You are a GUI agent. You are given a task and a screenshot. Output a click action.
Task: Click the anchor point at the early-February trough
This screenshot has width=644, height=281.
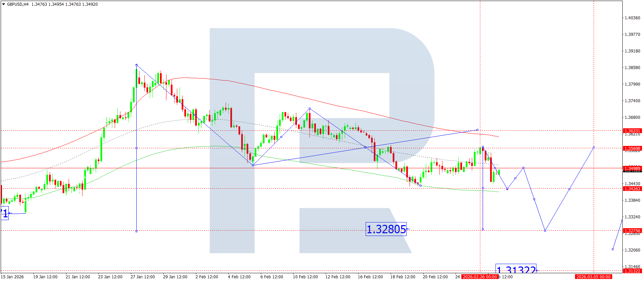click(253, 165)
